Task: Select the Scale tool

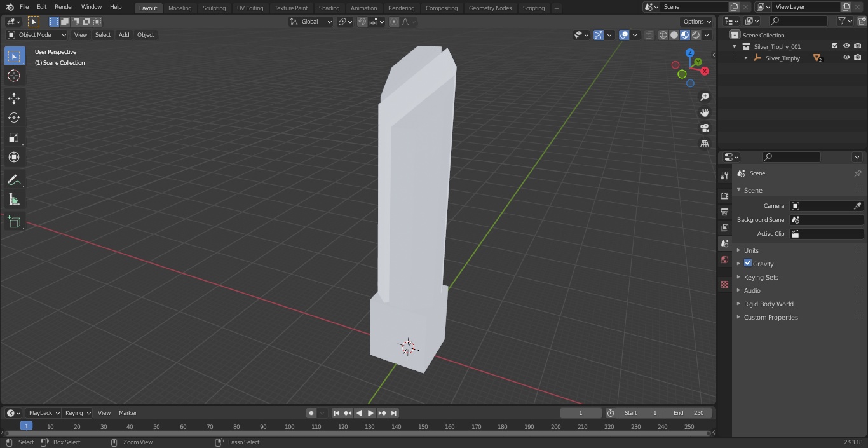Action: coord(14,137)
